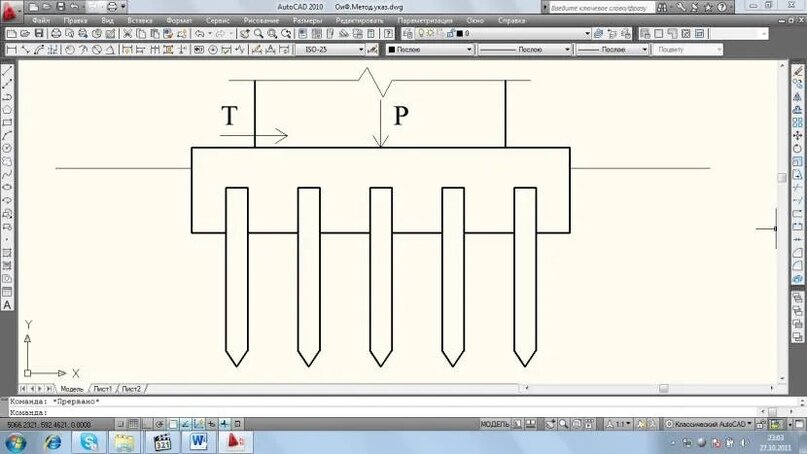Click the black layer color swatch
The height and width of the screenshot is (454, 807).
[460, 34]
